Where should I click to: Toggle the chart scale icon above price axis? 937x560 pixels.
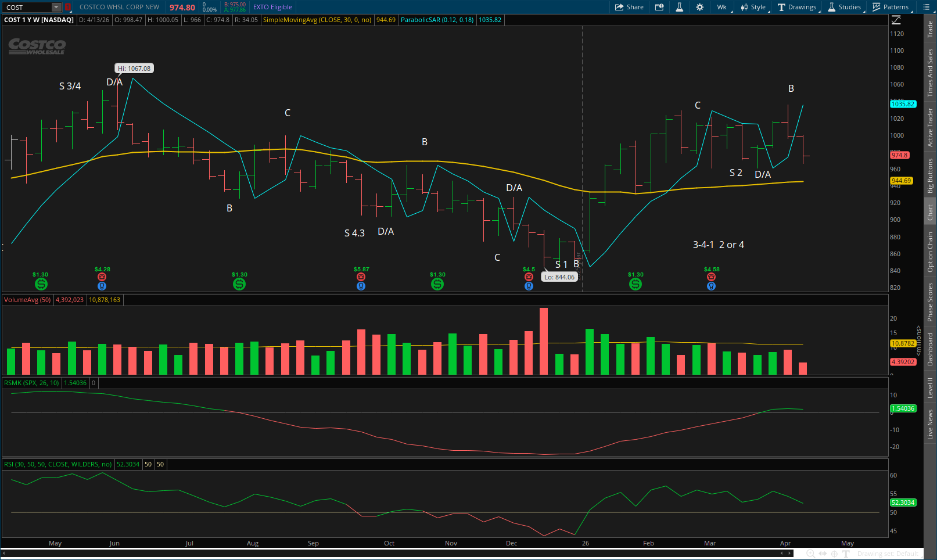pos(896,20)
